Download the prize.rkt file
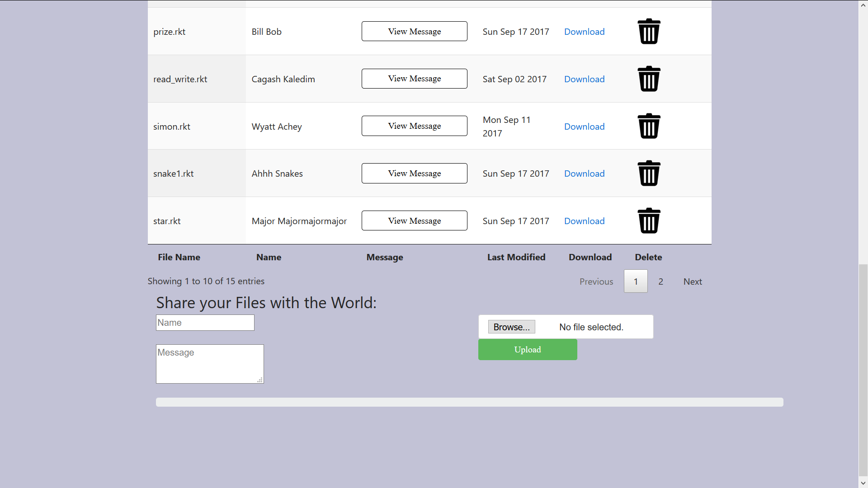Screen dimensions: 868x488 click(584, 32)
